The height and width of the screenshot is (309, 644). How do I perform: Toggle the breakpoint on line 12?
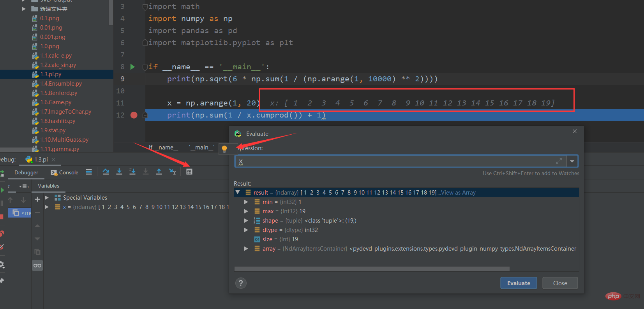point(134,115)
